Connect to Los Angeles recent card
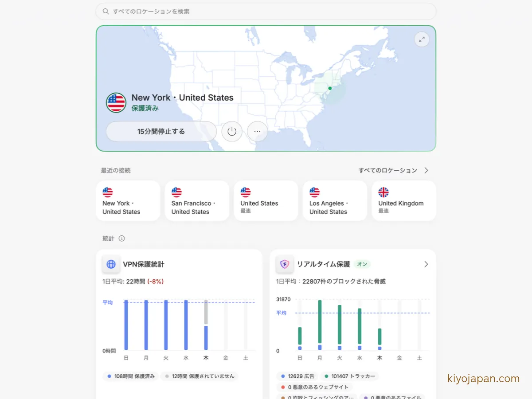The width and height of the screenshot is (532, 399). [335, 200]
